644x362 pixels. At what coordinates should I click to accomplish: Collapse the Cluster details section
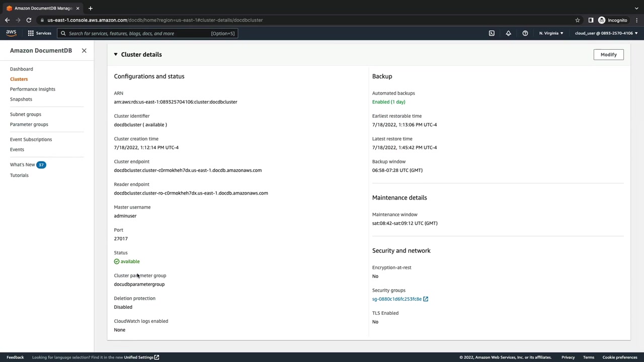pos(116,54)
